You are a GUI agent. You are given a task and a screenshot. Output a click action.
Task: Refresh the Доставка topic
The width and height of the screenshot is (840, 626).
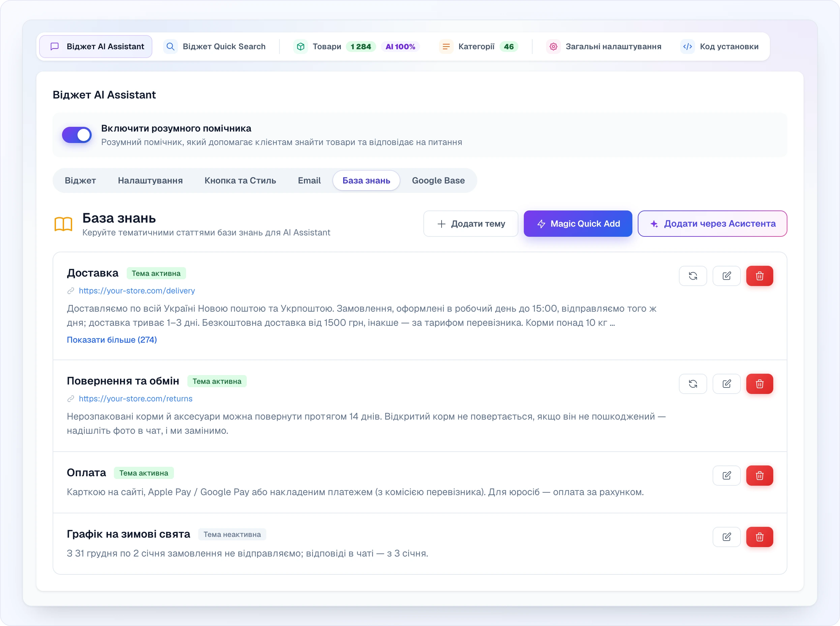pyautogui.click(x=693, y=276)
